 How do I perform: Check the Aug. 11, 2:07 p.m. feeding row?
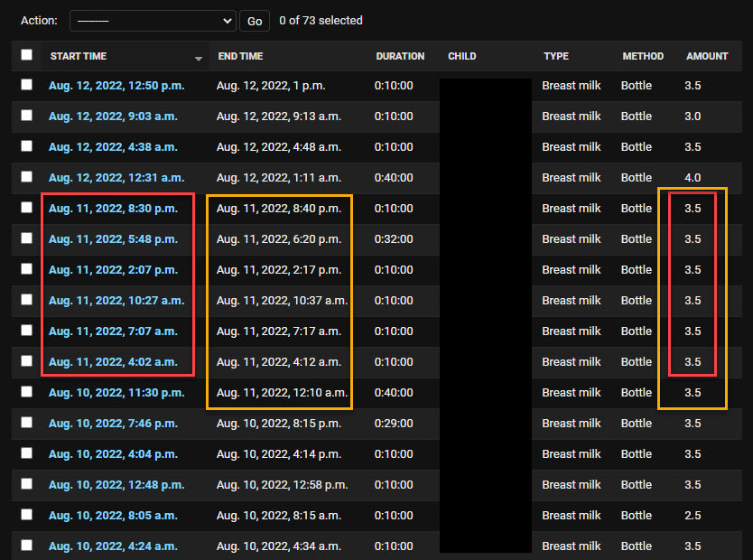[26, 270]
